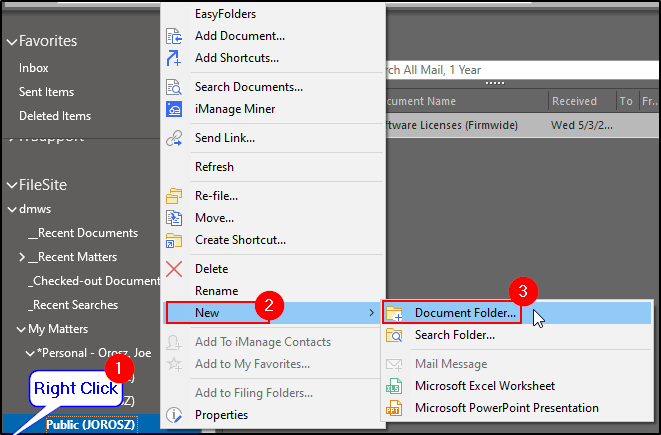661x435 pixels.
Task: Sort by the To column header
Action: click(x=626, y=101)
